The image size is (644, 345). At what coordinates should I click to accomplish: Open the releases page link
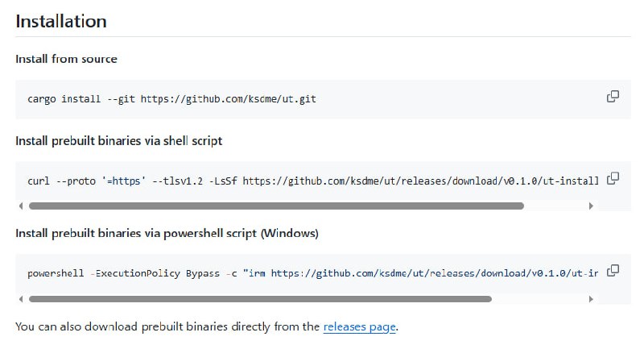360,326
